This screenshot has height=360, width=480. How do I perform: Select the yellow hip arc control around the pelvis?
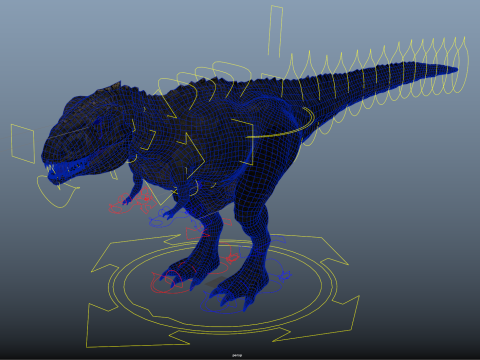(x=281, y=123)
